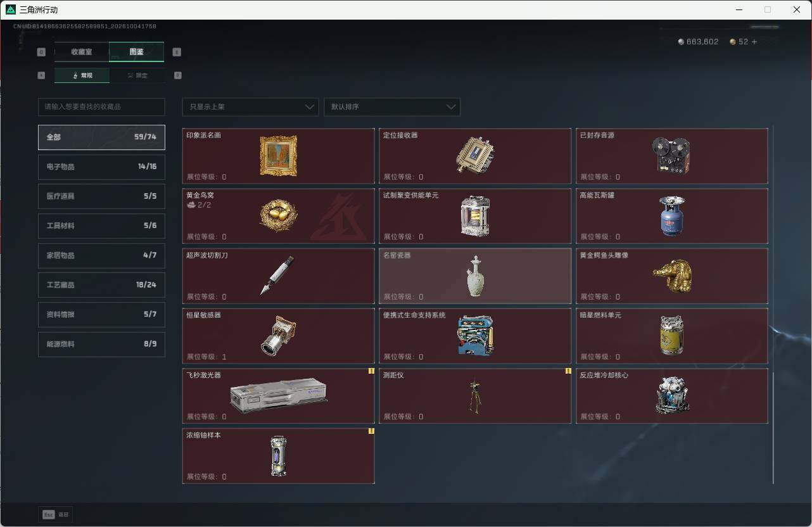Select the 名窑瓷器 porcelain vase icon
Viewport: 812px width, 527px height.
[x=475, y=276]
